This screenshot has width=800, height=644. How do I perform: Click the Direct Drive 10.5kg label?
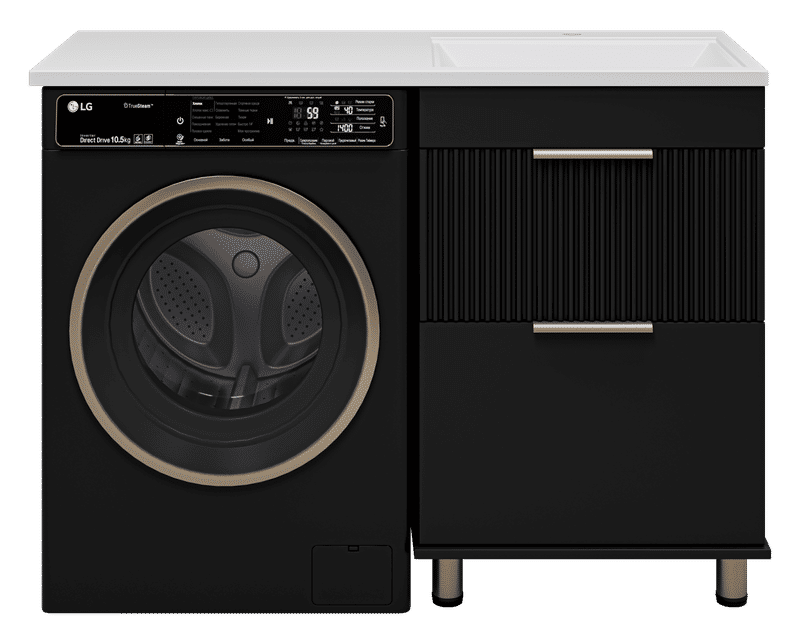pos(105,139)
